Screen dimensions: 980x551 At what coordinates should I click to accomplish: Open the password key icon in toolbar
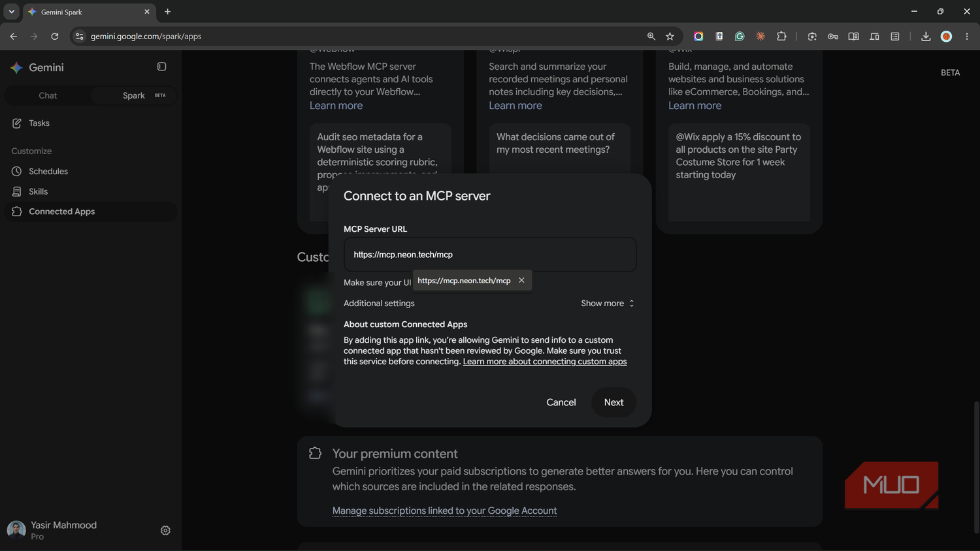pos(833,37)
